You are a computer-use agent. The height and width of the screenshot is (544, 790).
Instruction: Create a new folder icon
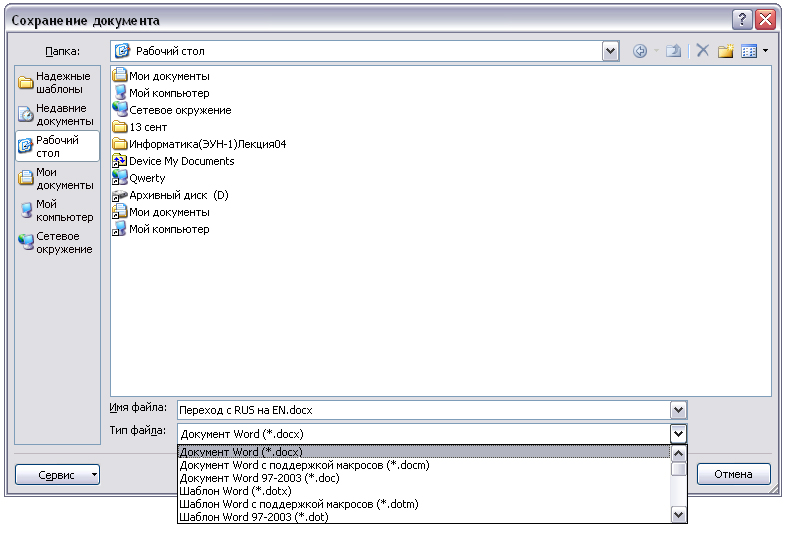click(x=726, y=51)
